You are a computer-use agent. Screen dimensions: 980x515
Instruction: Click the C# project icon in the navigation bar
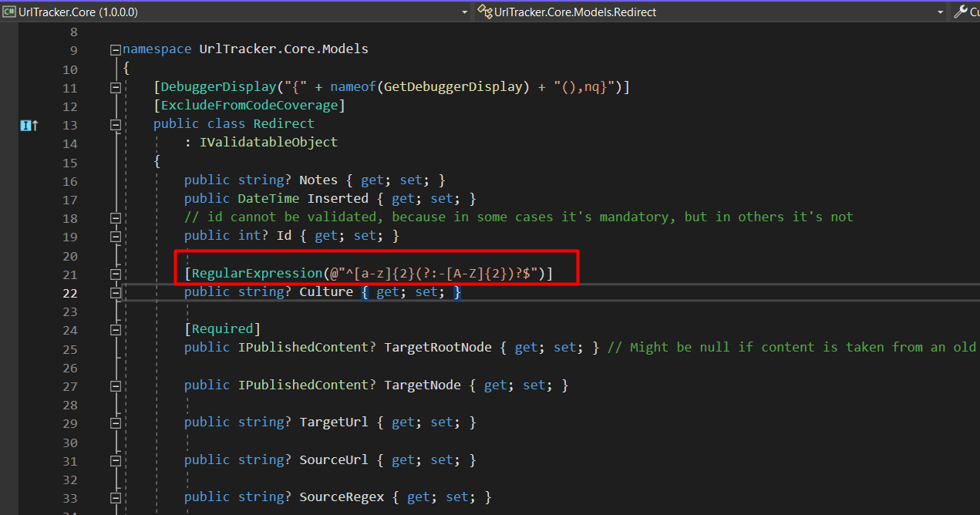pyautogui.click(x=8, y=12)
